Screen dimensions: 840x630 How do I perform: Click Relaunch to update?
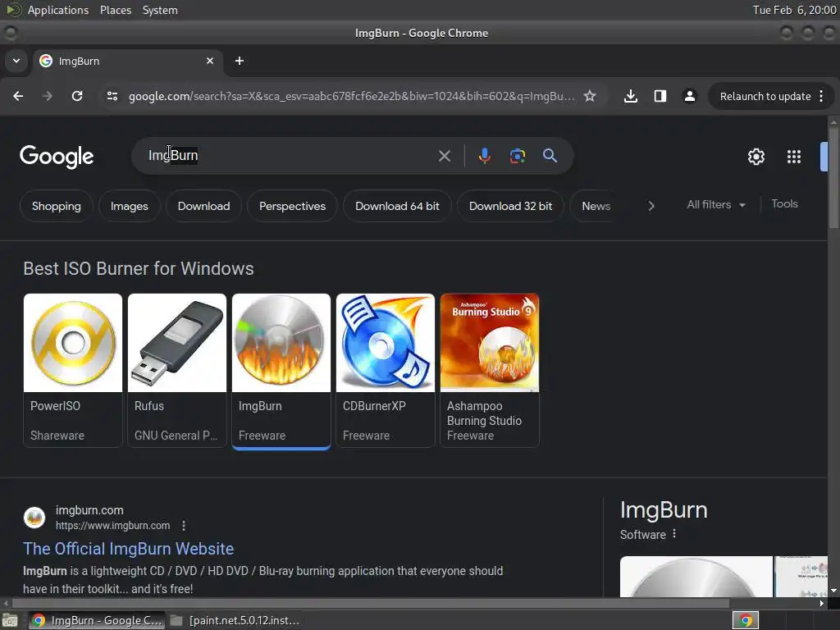pos(765,96)
